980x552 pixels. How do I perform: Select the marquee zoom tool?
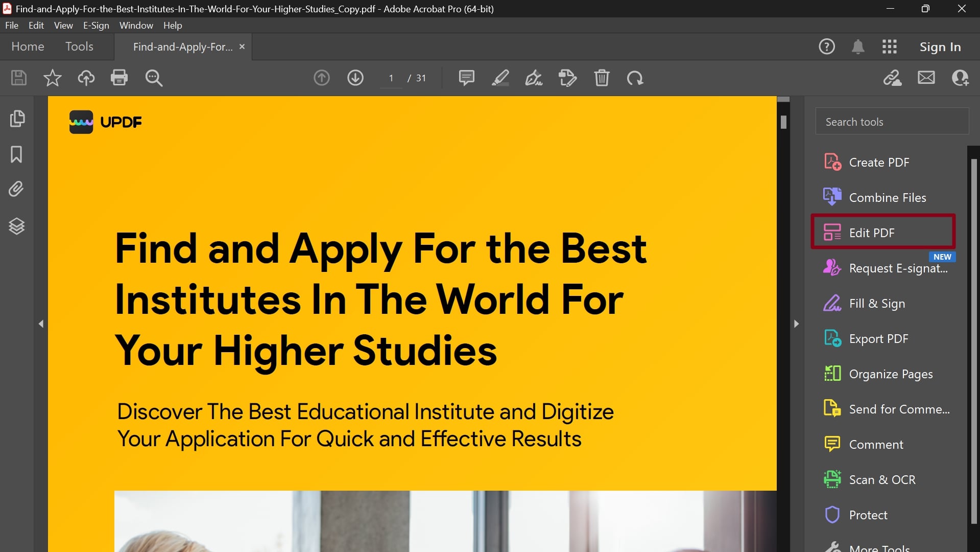[x=153, y=78]
